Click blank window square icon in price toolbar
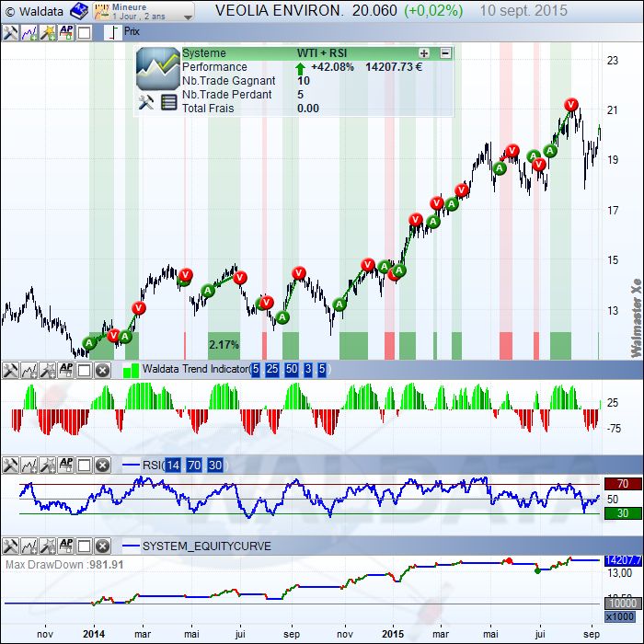Viewport: 644px width, 644px height. tap(85, 32)
